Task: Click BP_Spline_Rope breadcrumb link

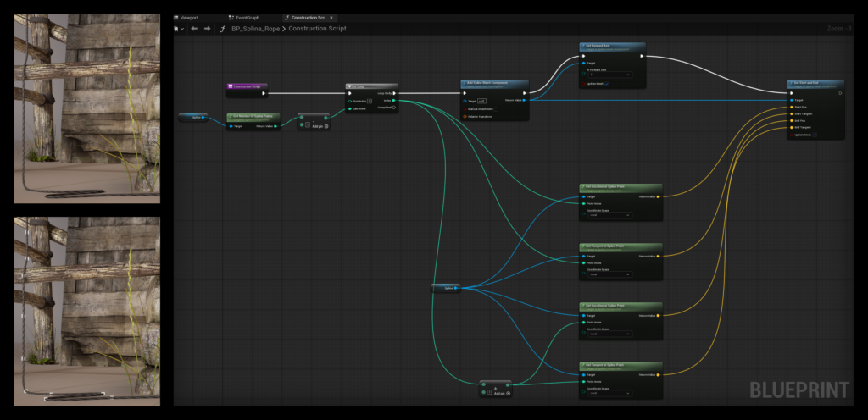Action: (x=255, y=29)
